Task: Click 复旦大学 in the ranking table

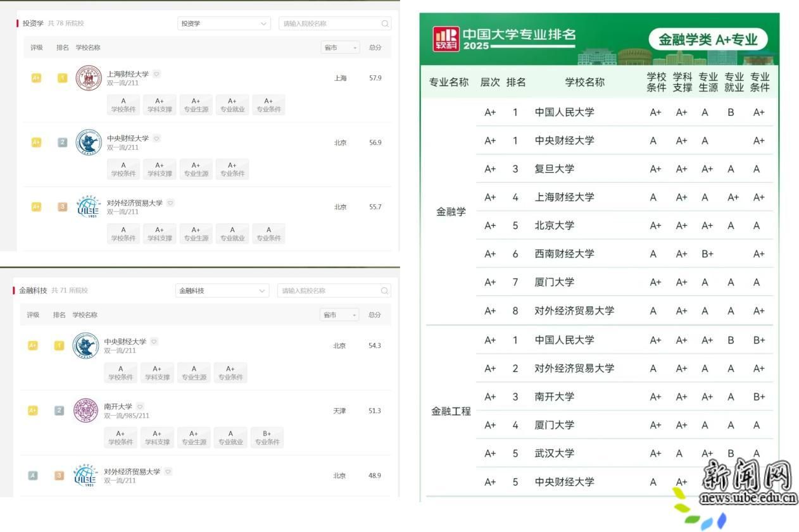Action: 555,169
